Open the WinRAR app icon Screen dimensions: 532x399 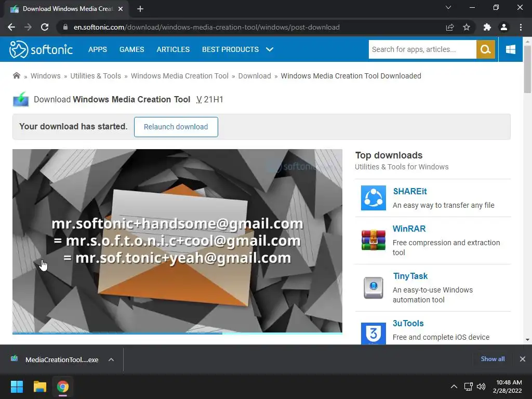(x=373, y=240)
